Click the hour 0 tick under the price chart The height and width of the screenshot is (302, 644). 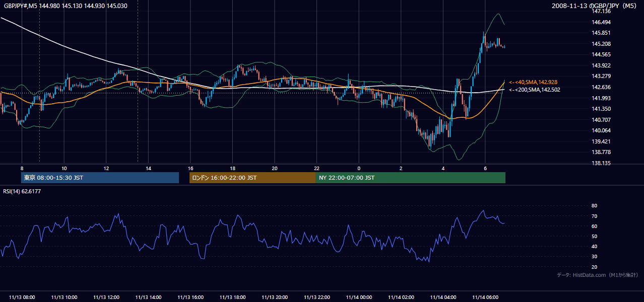click(x=359, y=168)
